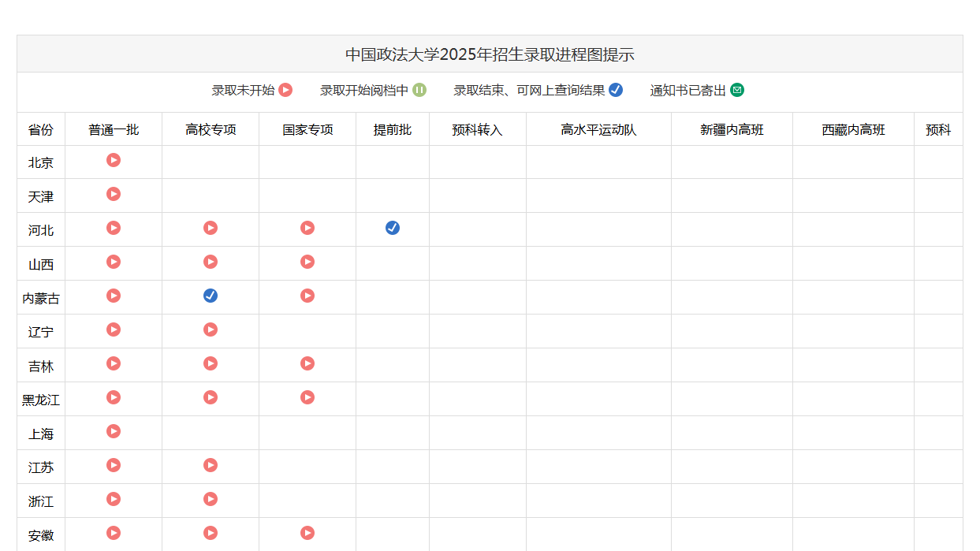Select the 江苏 province row label
This screenshot has height=551, width=980.
[41, 468]
